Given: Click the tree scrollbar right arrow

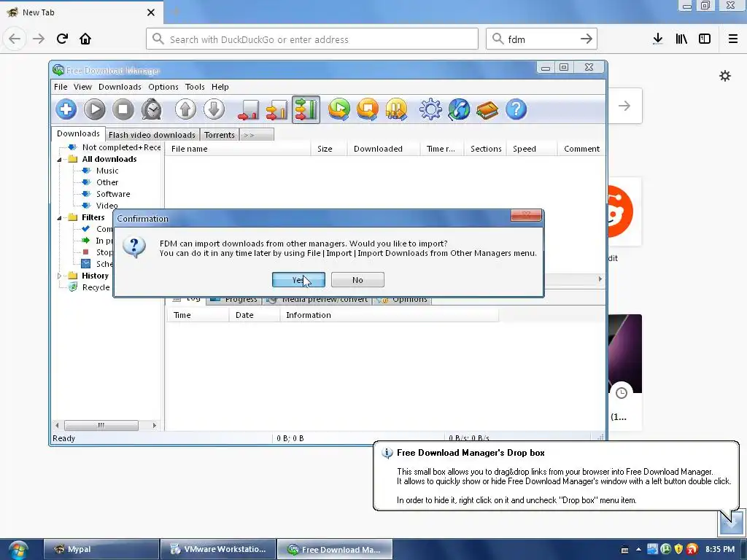Looking at the screenshot, I should tap(154, 425).
